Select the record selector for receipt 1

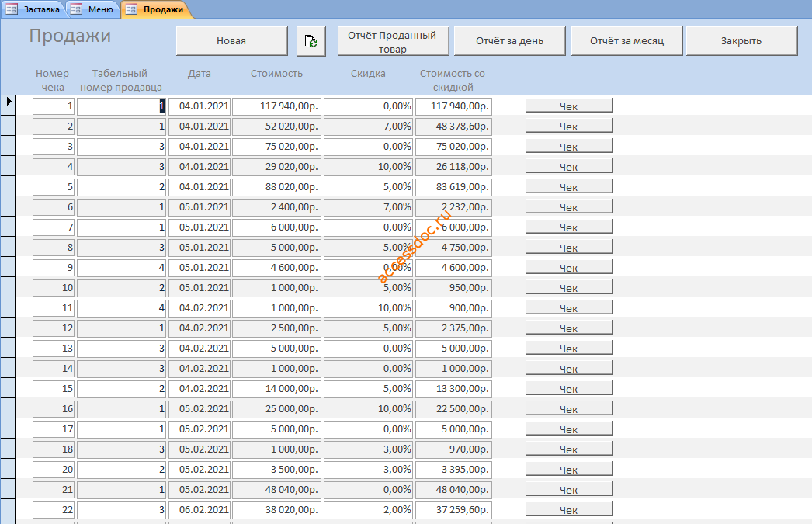8,105
